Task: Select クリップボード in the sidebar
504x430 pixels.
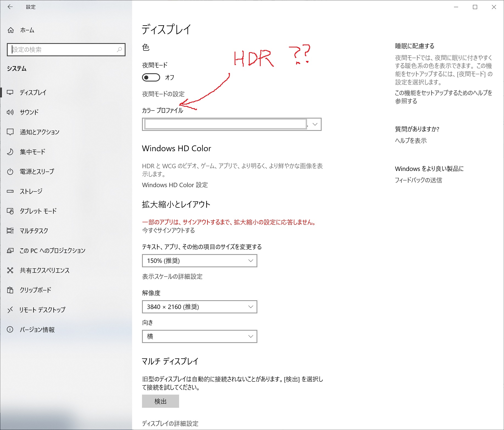Action: coord(66,290)
